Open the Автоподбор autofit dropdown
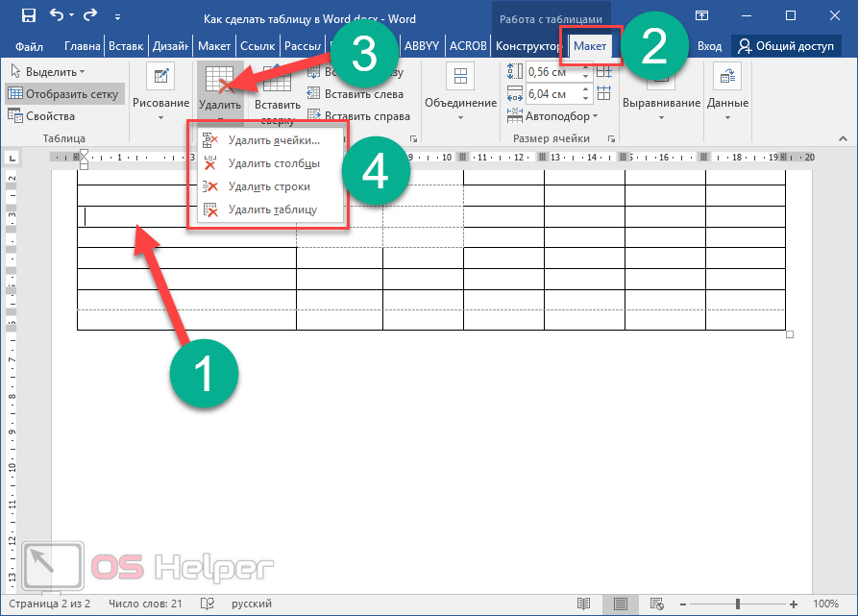 [x=561, y=116]
